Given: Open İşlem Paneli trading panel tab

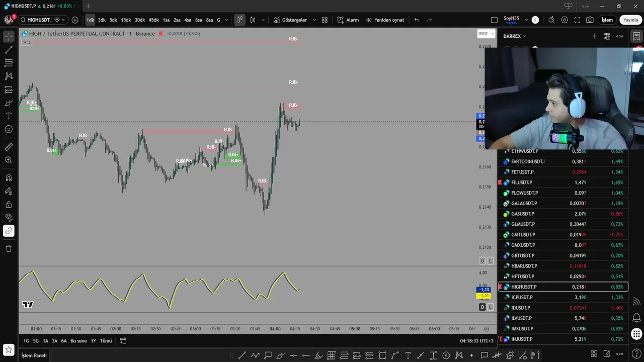Looking at the screenshot, I should [x=34, y=355].
